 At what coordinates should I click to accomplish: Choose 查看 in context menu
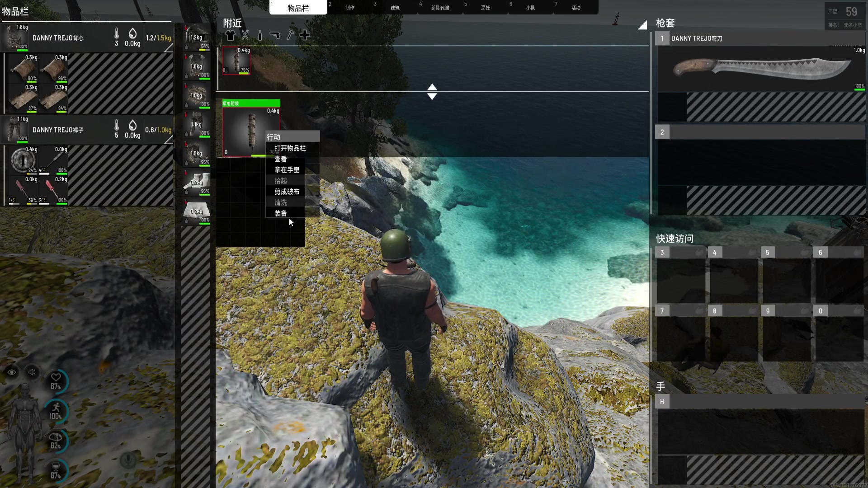point(281,159)
